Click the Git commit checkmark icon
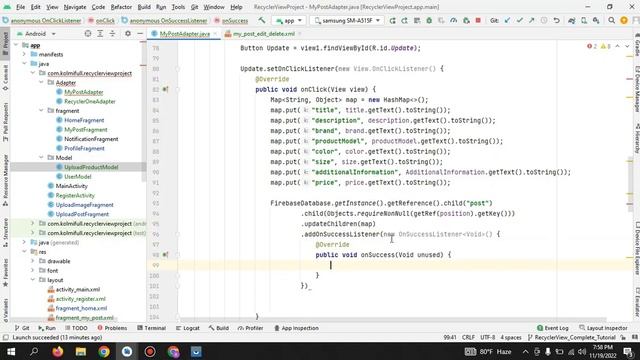The height and width of the screenshot is (360, 640). pos(519,20)
